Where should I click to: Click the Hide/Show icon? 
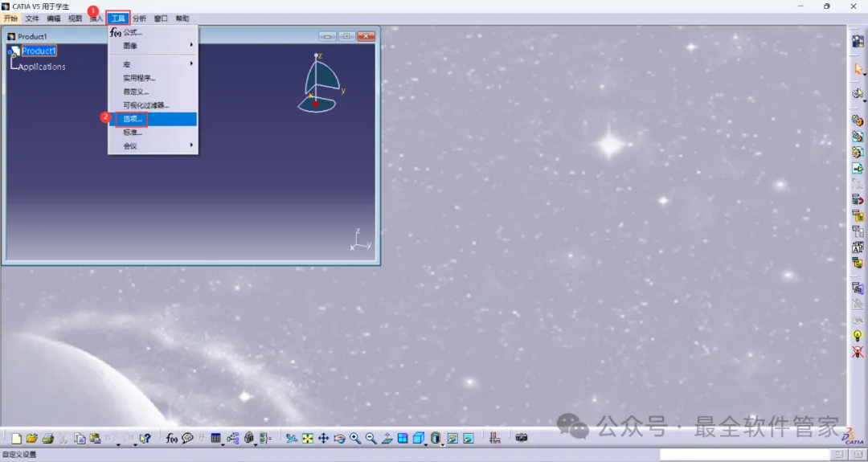[x=452, y=439]
